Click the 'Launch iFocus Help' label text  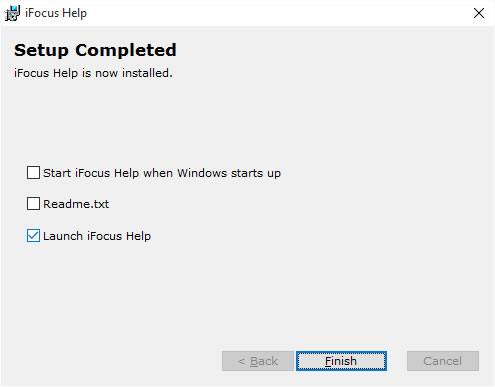click(x=97, y=236)
